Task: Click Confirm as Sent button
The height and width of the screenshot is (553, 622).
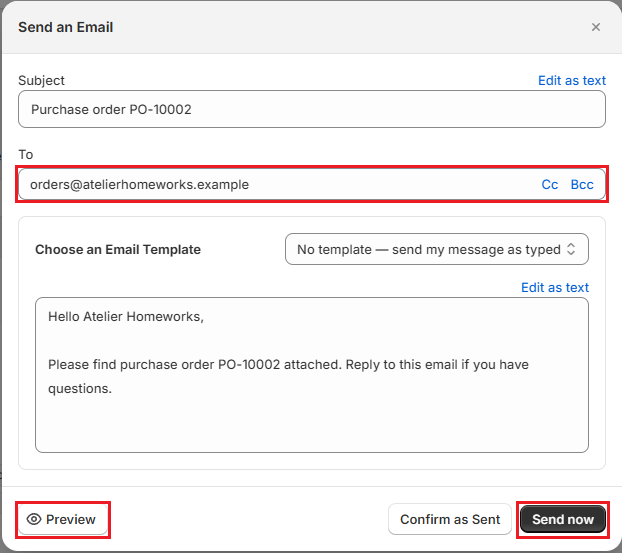Action: (x=450, y=519)
